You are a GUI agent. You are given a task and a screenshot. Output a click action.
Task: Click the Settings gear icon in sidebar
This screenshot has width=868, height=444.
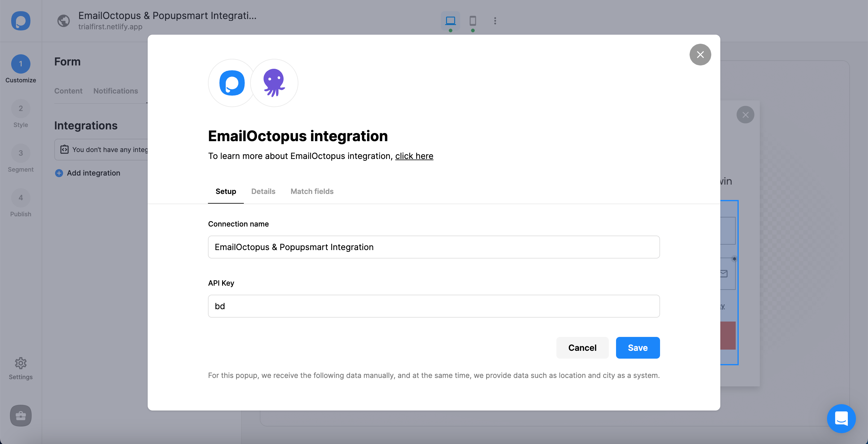[x=20, y=363]
